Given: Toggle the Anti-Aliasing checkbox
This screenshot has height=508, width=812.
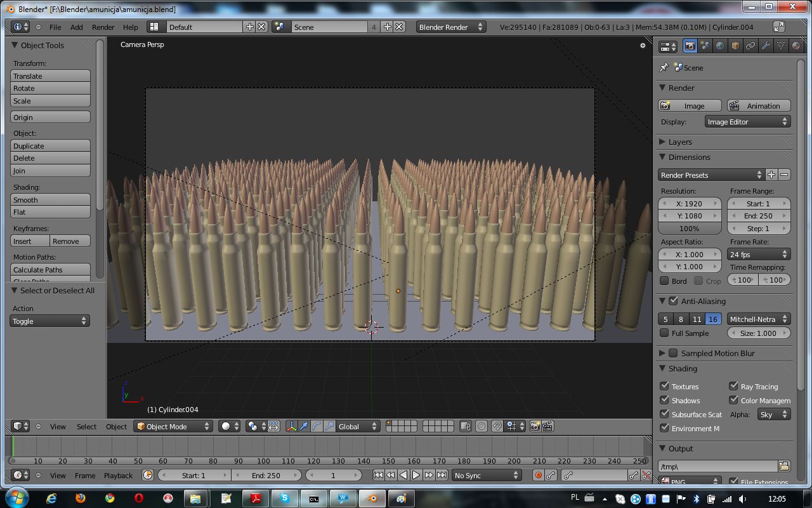Looking at the screenshot, I should click(674, 301).
